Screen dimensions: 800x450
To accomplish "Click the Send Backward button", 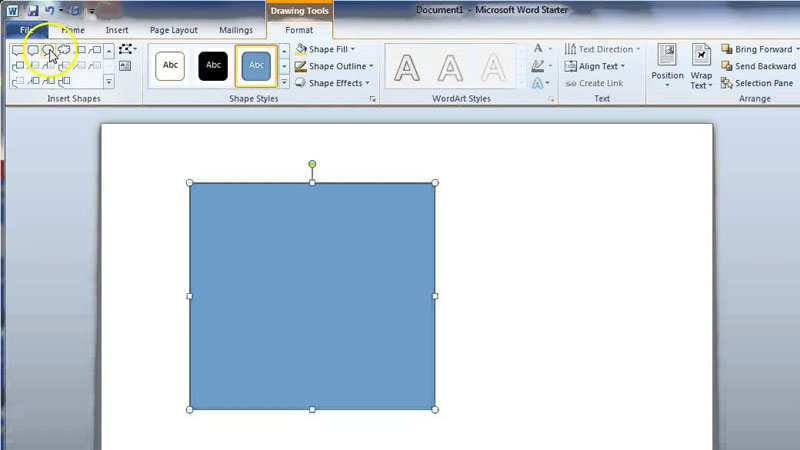I will [758, 66].
